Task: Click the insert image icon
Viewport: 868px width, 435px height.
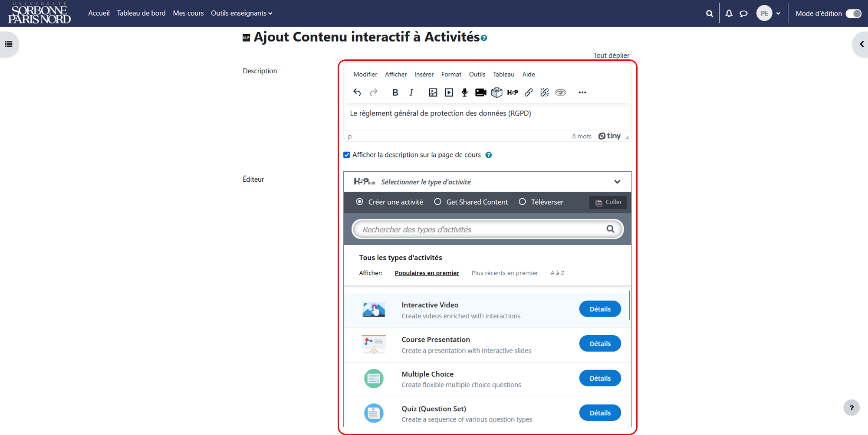Action: point(433,92)
